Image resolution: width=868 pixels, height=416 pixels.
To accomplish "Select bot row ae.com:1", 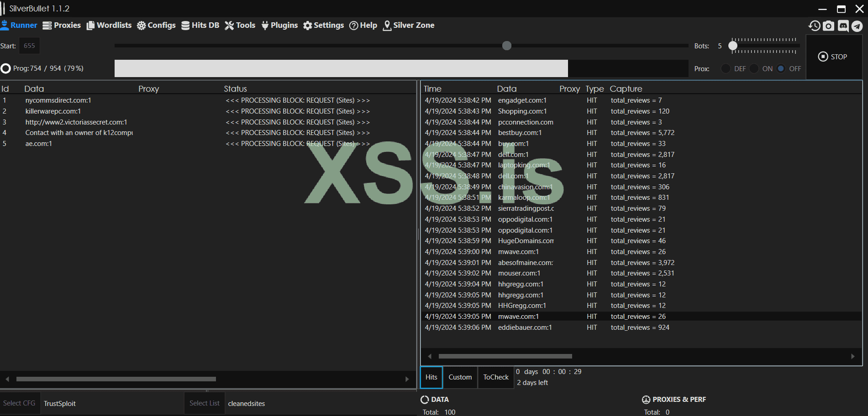I will click(208, 144).
